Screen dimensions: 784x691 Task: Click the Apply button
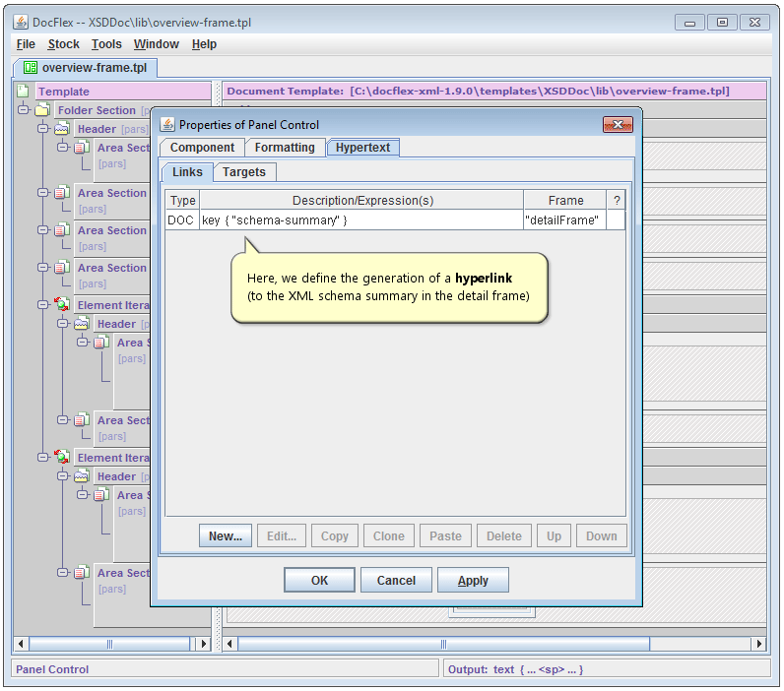pyautogui.click(x=473, y=581)
